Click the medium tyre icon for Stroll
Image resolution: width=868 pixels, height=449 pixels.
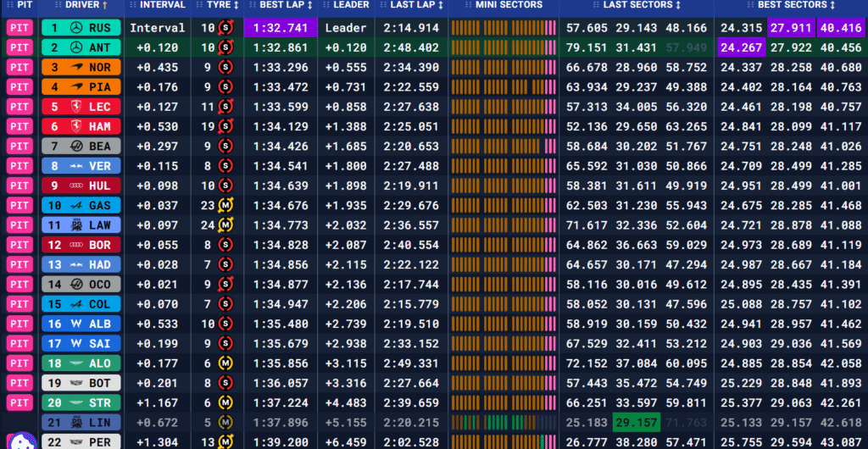point(225,402)
